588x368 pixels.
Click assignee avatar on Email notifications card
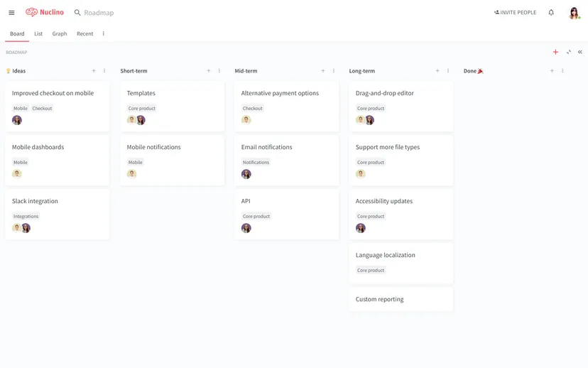tap(246, 174)
